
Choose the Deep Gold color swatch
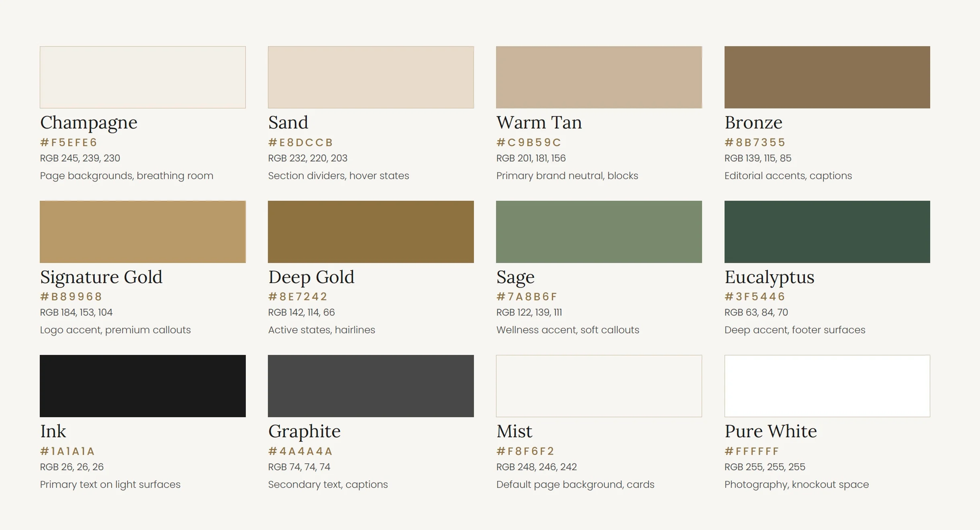pyautogui.click(x=371, y=232)
